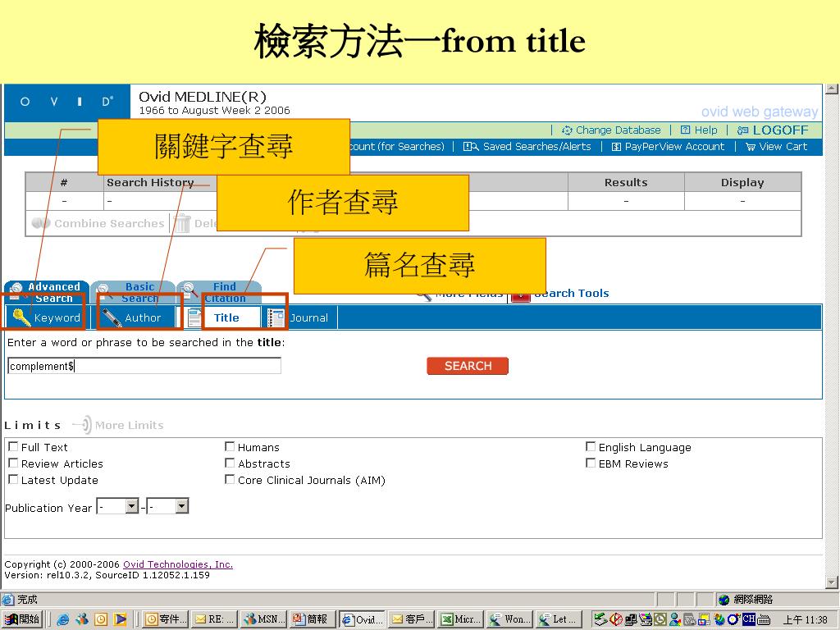Screen dimensions: 840x630
Task: Switch to the Advanced Search tab
Action: tap(46, 292)
